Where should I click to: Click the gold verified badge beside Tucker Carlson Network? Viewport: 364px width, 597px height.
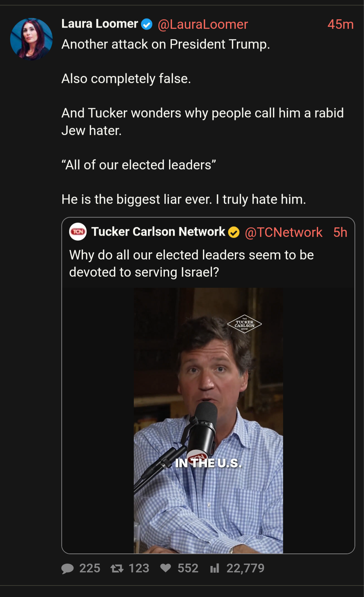[x=234, y=232]
